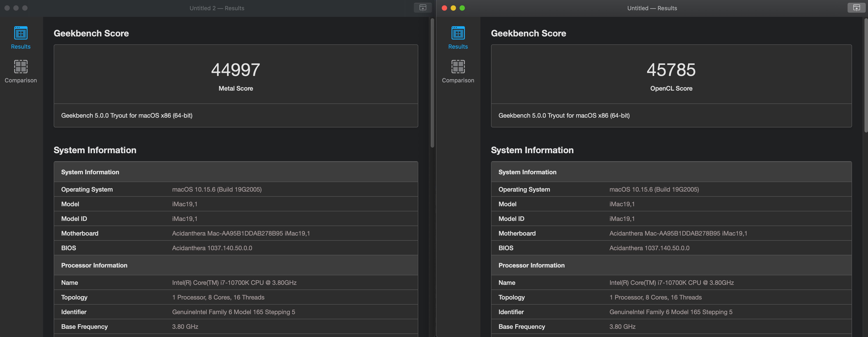Click Model iMac19,1 value in Untitled 2 window

pos(185,204)
